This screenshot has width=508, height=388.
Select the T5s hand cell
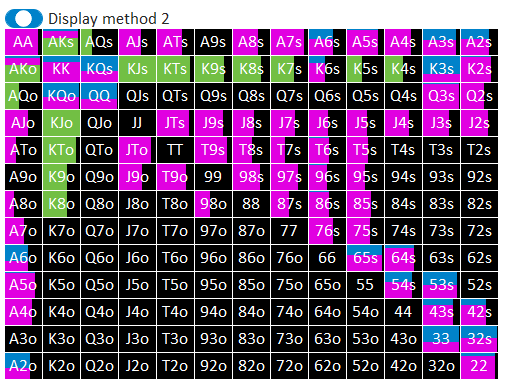(365, 150)
